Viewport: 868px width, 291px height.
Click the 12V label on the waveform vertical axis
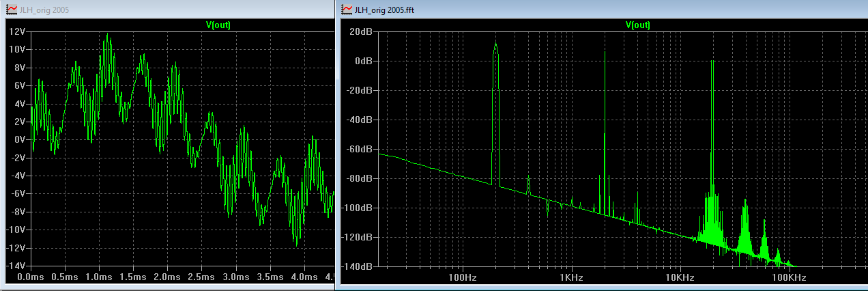click(18, 31)
